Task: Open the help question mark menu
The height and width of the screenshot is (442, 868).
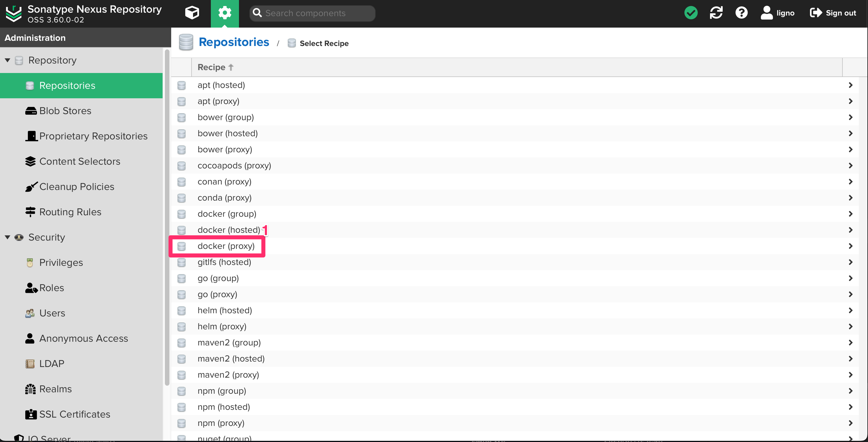Action: pyautogui.click(x=741, y=12)
